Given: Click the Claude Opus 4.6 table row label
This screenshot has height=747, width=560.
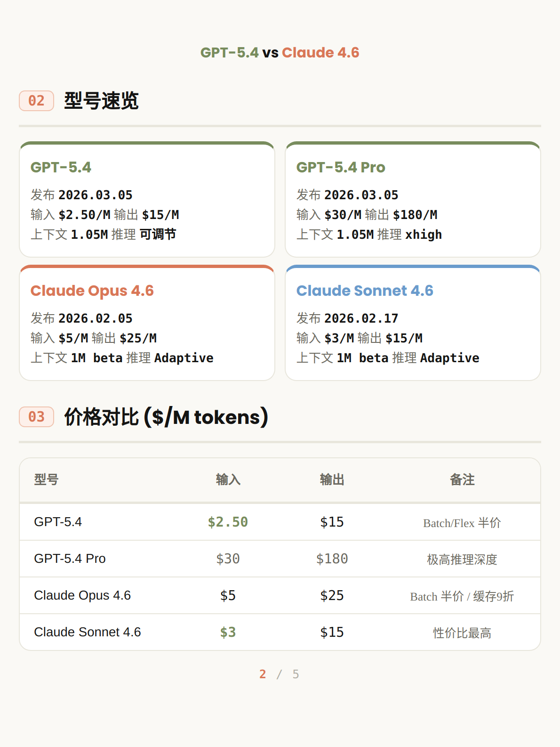Looking at the screenshot, I should tap(82, 595).
